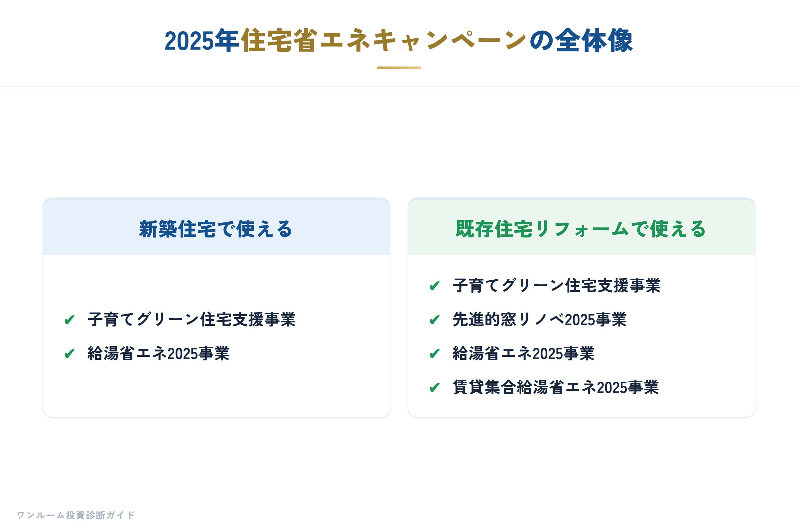Open the 賃貸集合給湯省エネ2025事業 item
This screenshot has height=532, width=798.
556,387
